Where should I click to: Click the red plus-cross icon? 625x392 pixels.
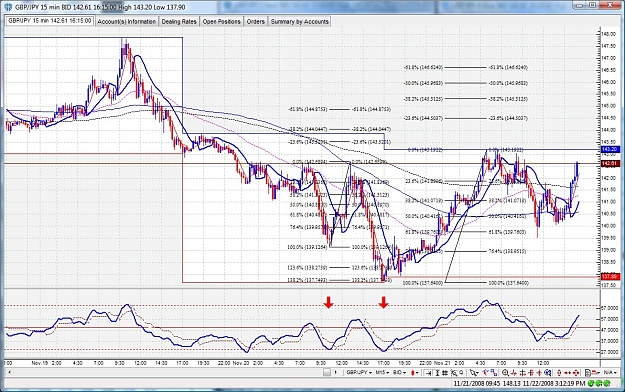(539, 373)
